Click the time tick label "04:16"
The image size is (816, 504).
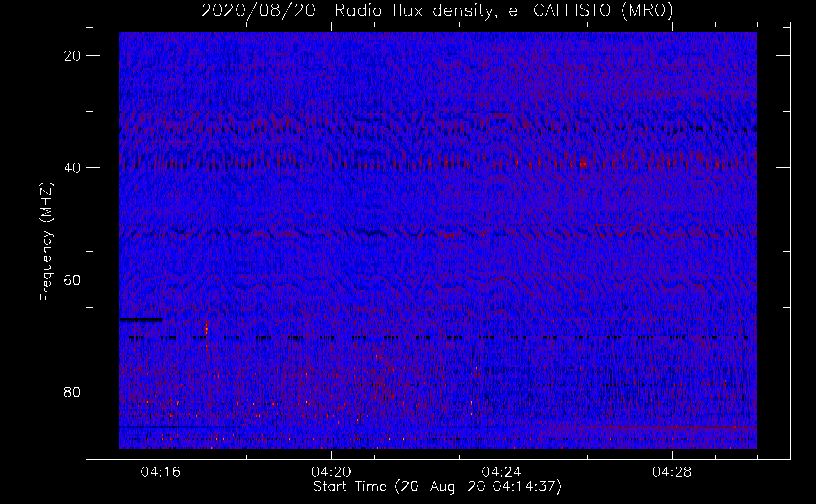pos(161,472)
